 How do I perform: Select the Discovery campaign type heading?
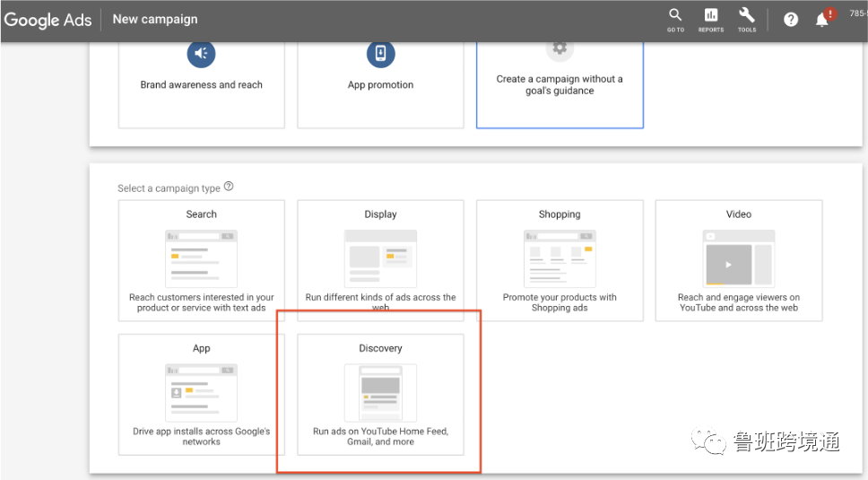click(x=381, y=348)
